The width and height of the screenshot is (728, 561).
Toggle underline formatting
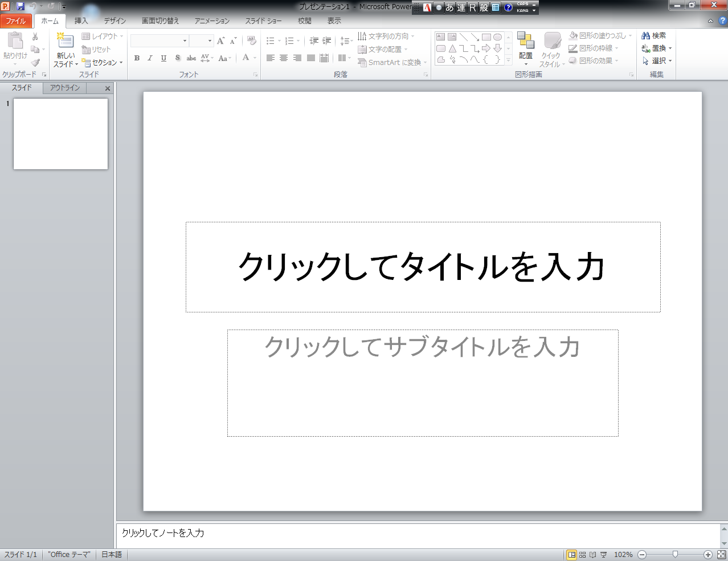[x=163, y=58]
